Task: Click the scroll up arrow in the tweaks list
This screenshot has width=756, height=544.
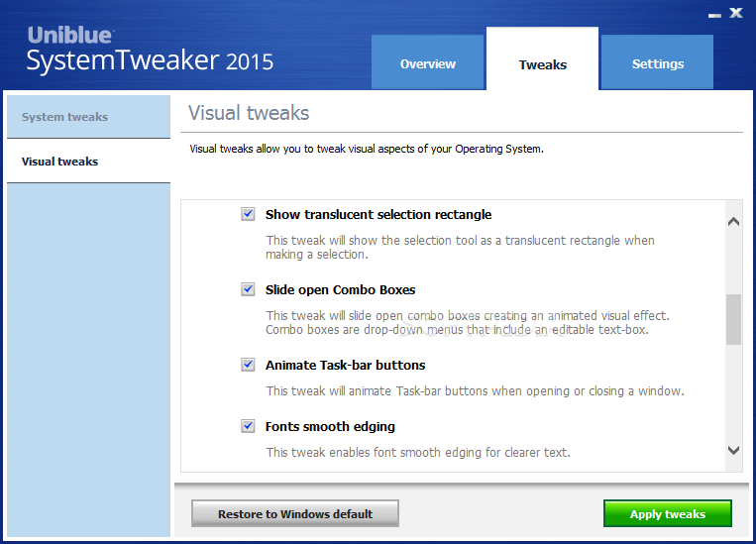Action: [733, 222]
